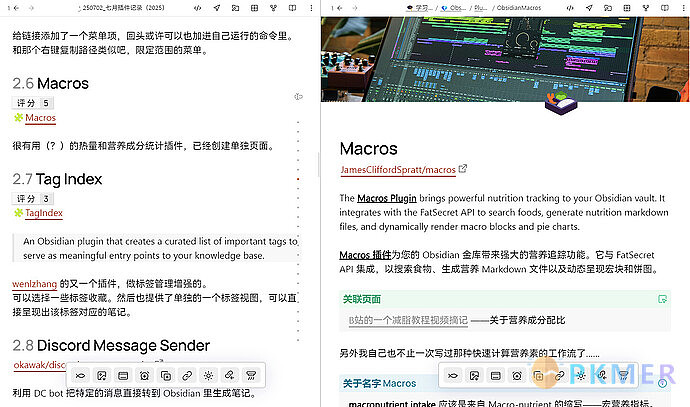Click heading 2.8 Discord Message Sender
Viewport: 690px width, 407px height.
[x=111, y=345]
